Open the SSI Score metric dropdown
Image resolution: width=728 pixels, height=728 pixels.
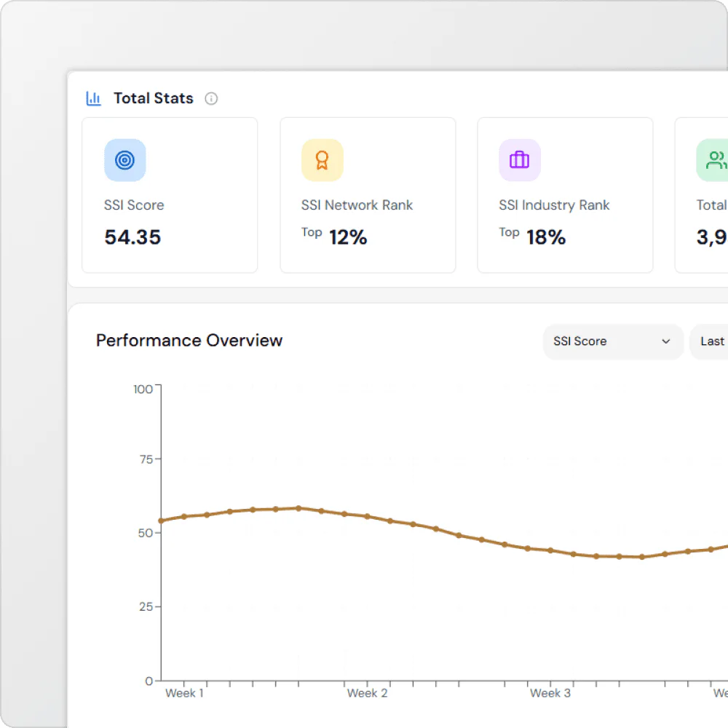point(613,341)
